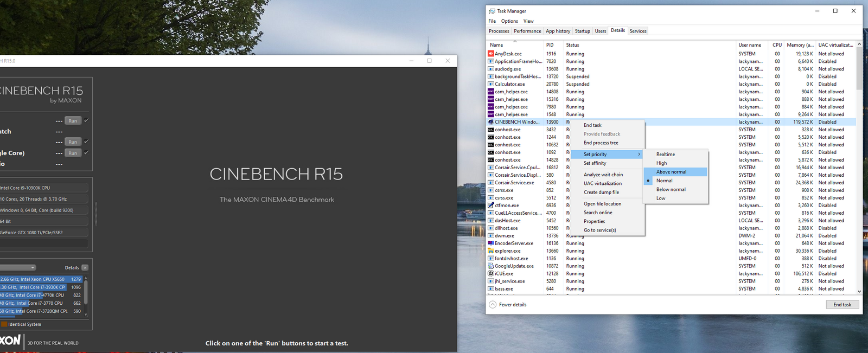Open the Cinebench ranking type dropdown

coord(17,267)
